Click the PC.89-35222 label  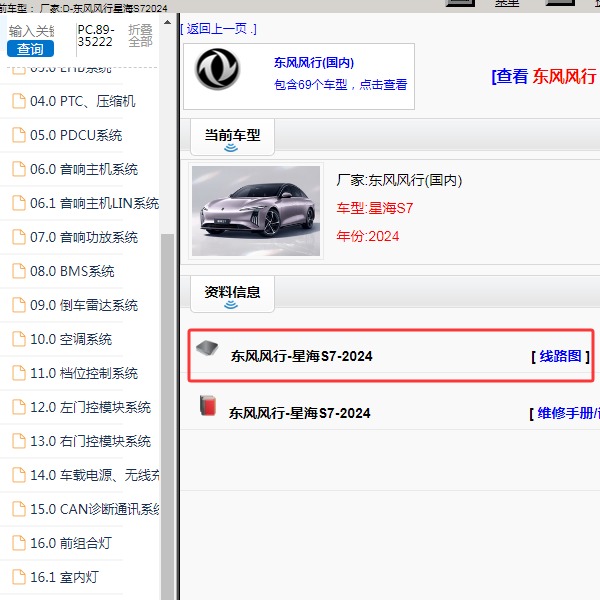(96, 36)
